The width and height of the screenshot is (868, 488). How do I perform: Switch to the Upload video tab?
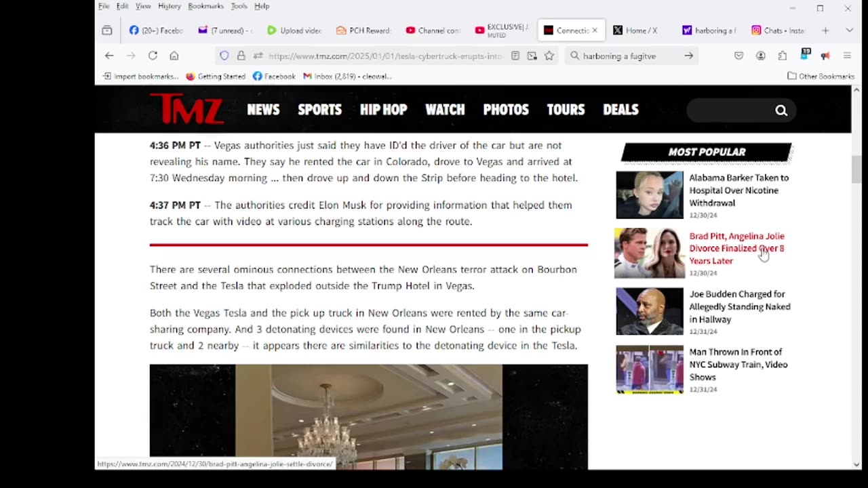click(x=294, y=30)
